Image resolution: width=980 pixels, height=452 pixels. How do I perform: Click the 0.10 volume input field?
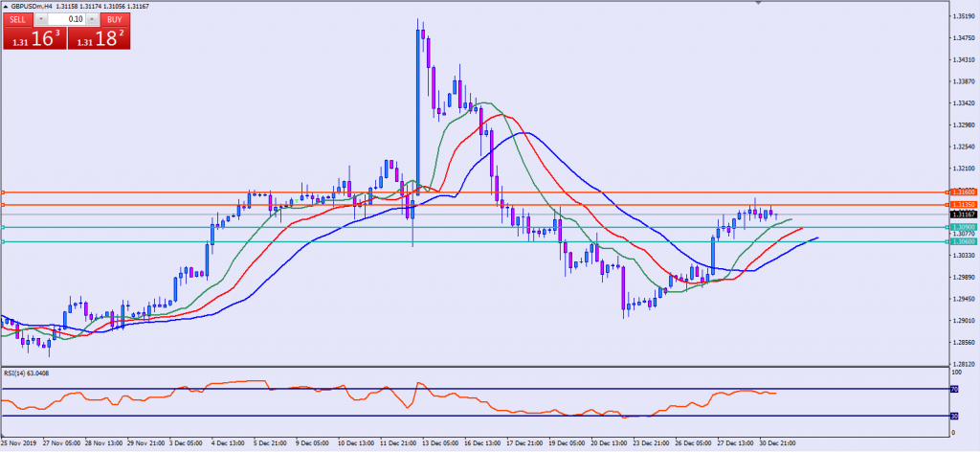coord(66,19)
